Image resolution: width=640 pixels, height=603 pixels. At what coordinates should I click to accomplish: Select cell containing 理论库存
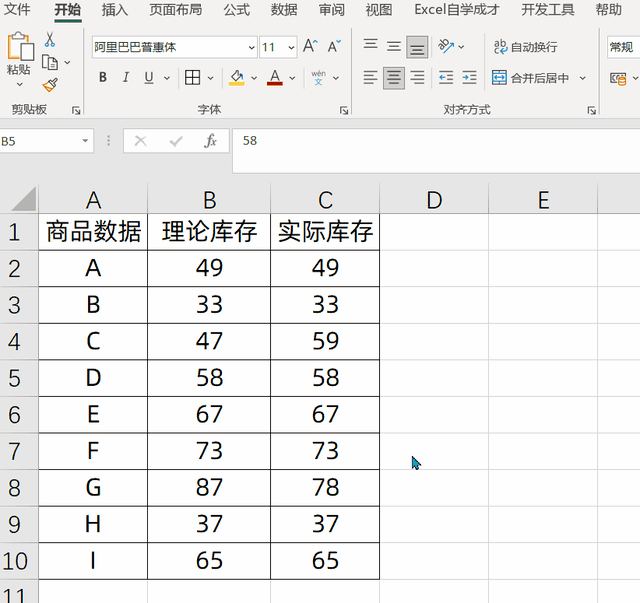[x=209, y=231]
